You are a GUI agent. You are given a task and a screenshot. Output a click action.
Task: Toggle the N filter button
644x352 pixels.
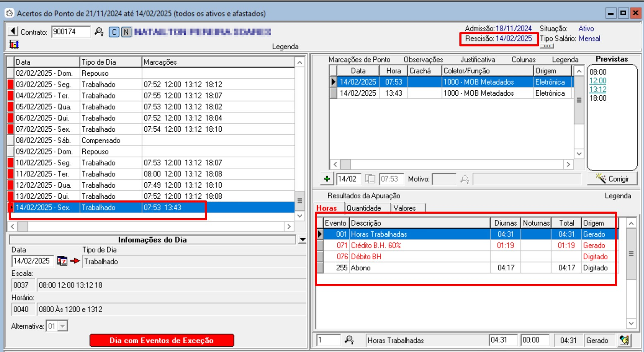126,32
